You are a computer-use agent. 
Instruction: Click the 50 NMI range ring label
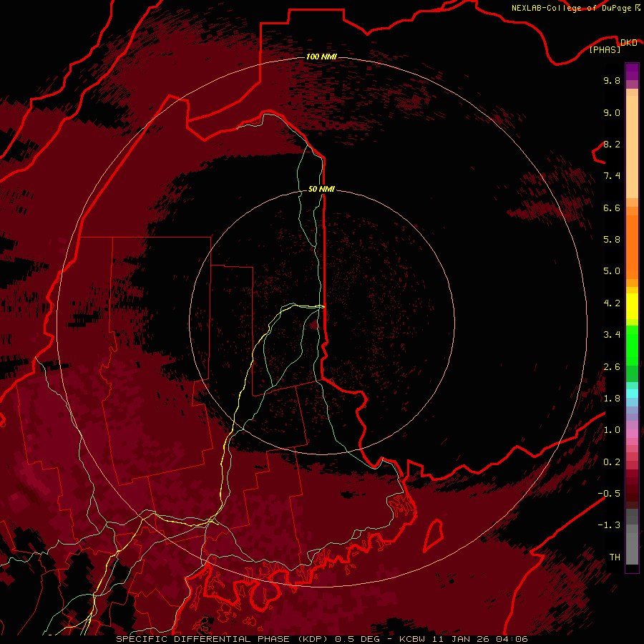(321, 190)
